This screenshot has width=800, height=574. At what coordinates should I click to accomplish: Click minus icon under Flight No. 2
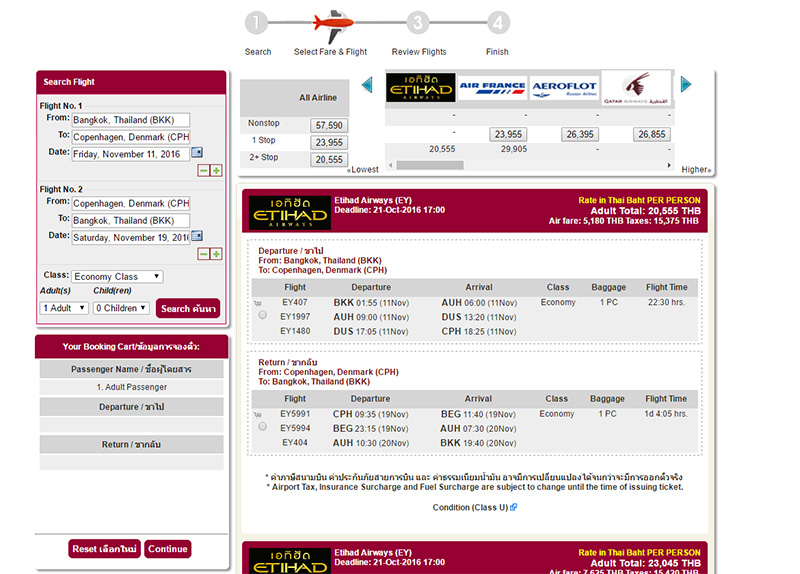[x=204, y=254]
